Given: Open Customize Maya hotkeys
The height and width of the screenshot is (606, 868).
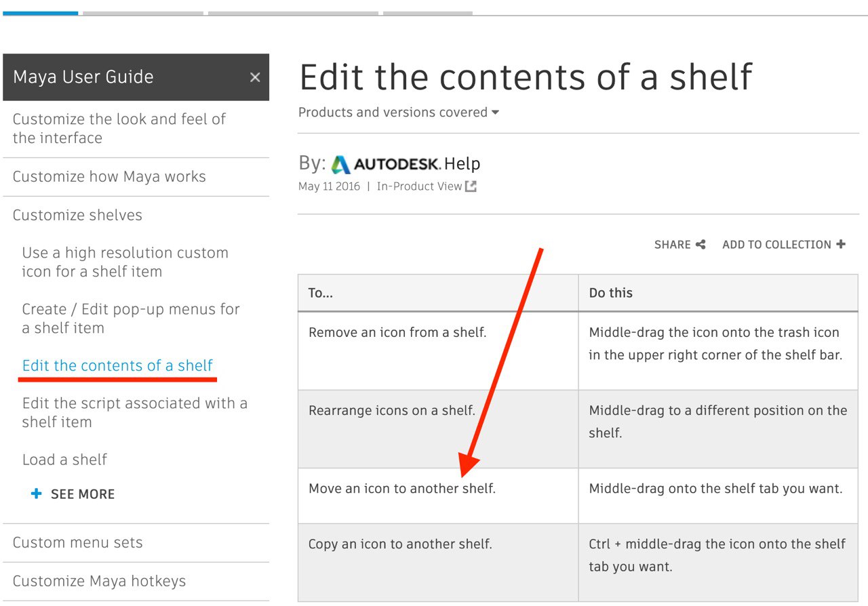Looking at the screenshot, I should 99,582.
